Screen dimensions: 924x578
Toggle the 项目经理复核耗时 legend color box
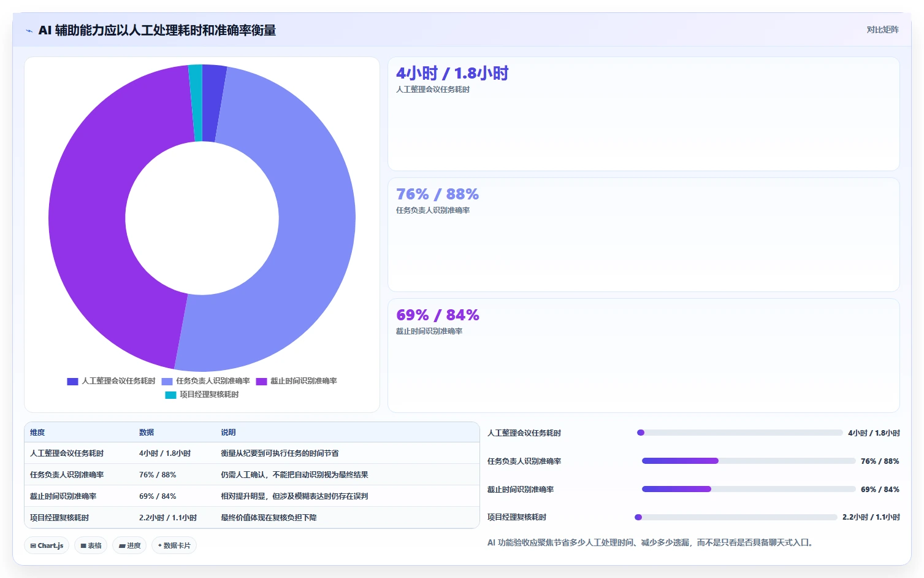tap(170, 395)
